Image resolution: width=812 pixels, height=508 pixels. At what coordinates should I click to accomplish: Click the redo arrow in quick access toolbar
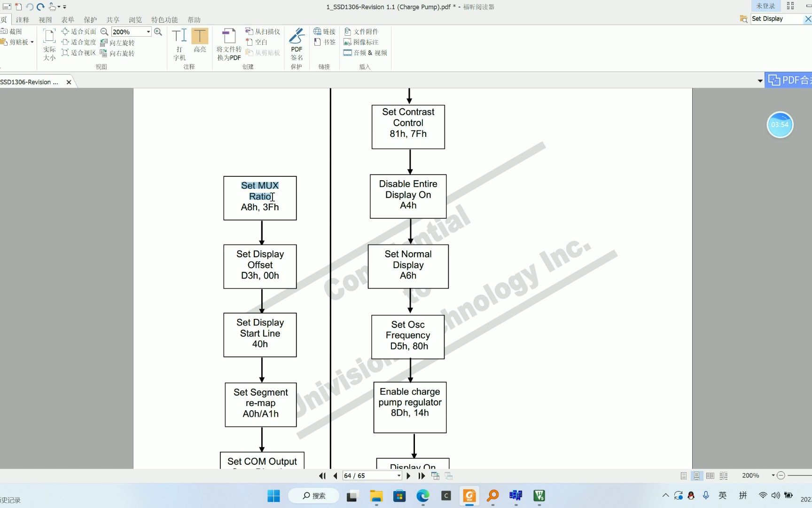pos(40,7)
